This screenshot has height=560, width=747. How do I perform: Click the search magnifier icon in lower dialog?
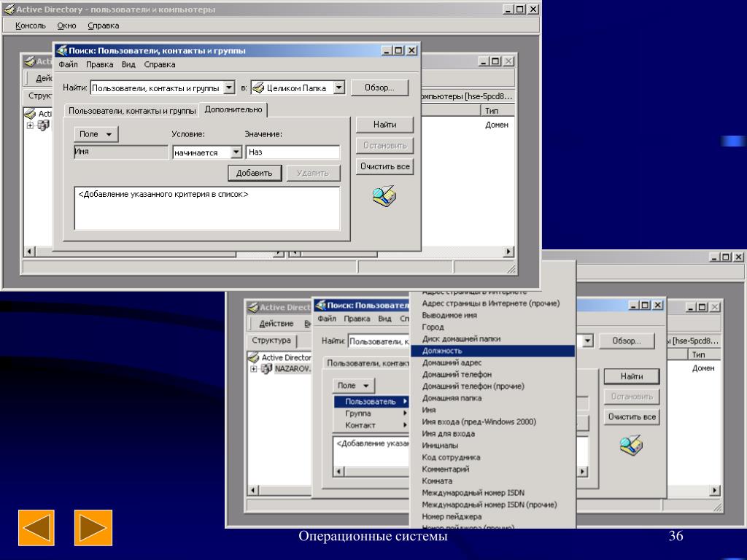tap(631, 445)
